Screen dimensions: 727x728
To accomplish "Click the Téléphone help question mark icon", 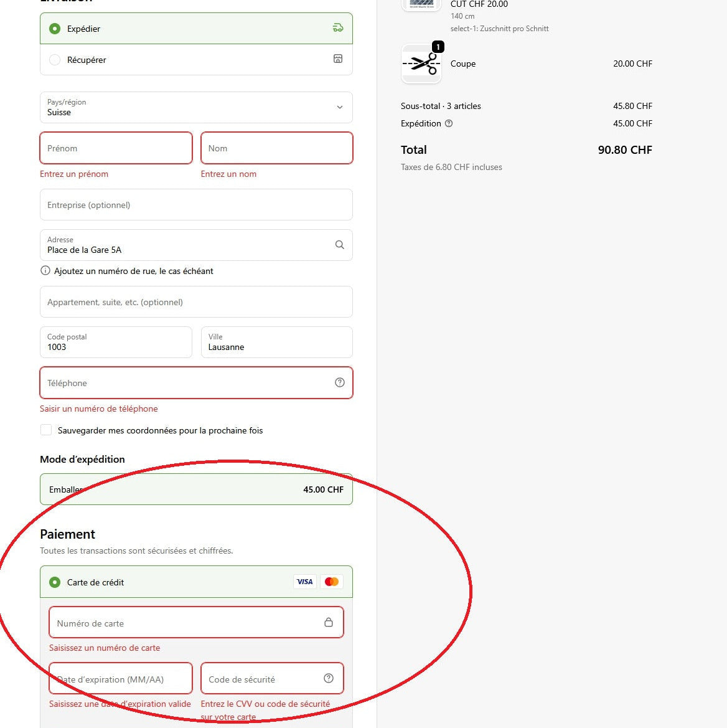I will click(339, 382).
